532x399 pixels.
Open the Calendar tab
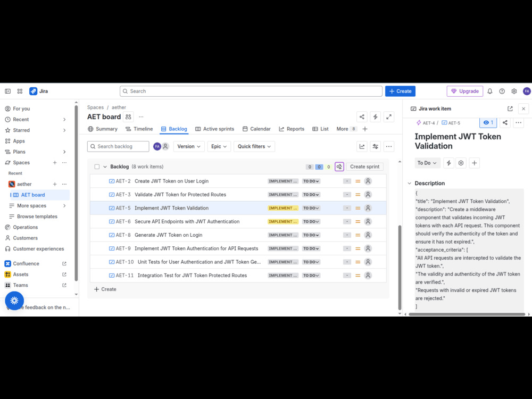click(256, 129)
